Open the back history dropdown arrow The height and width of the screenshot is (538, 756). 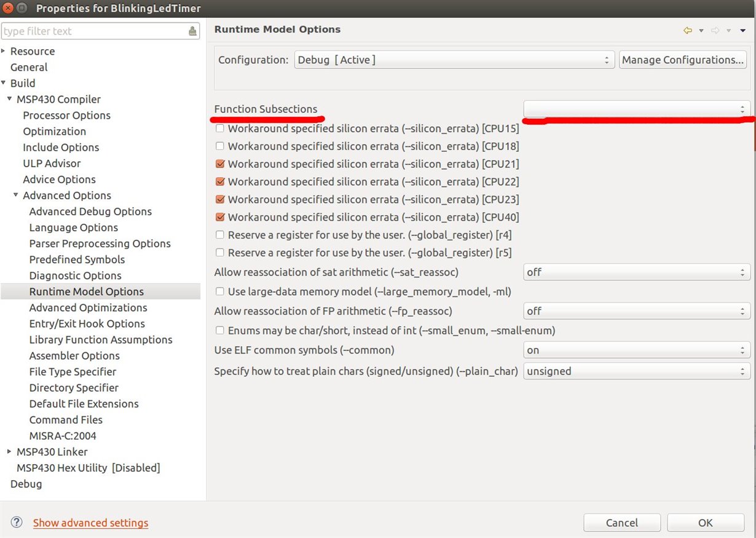701,31
